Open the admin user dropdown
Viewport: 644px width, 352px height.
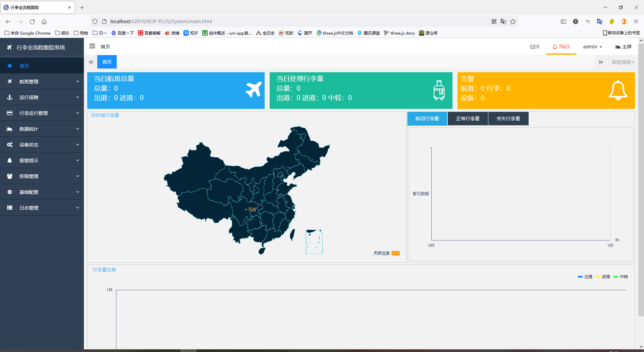[592, 47]
